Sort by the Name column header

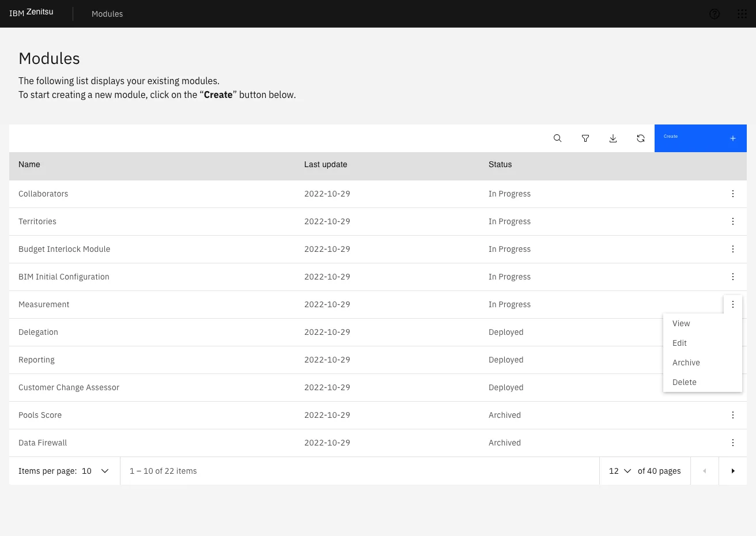29,164
